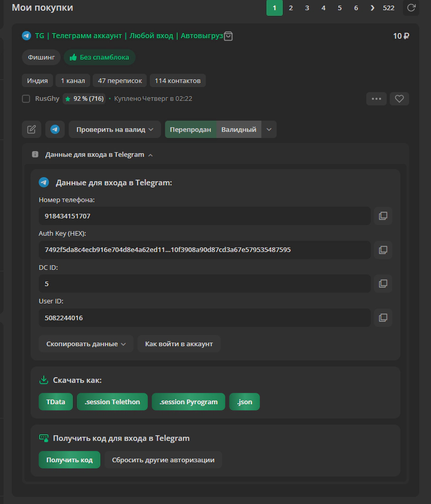
Task: Click the 114 контактов tag
Action: [x=178, y=80]
